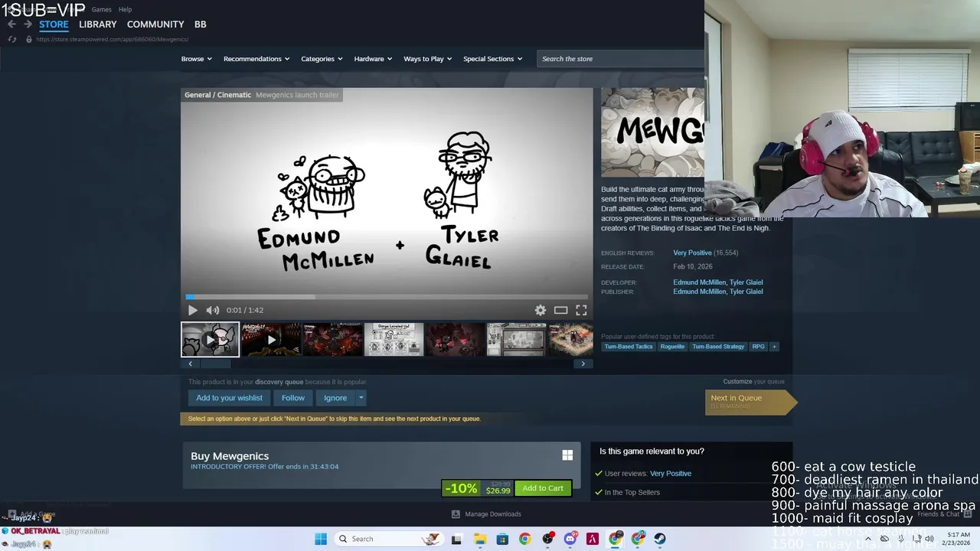This screenshot has height=551, width=980.
Task: Open the Games menu
Action: point(101,9)
